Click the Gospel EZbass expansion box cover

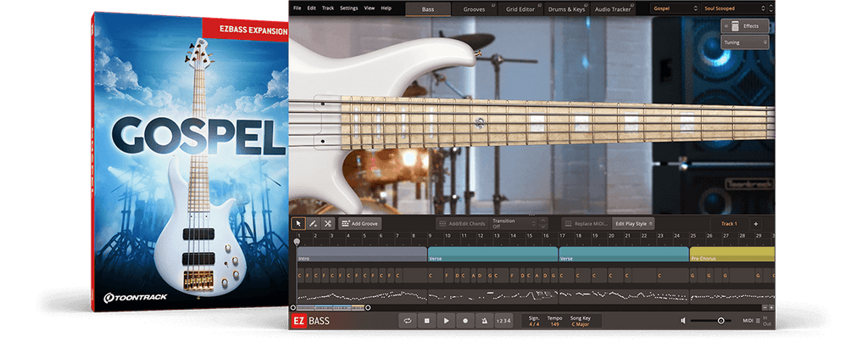[190, 160]
